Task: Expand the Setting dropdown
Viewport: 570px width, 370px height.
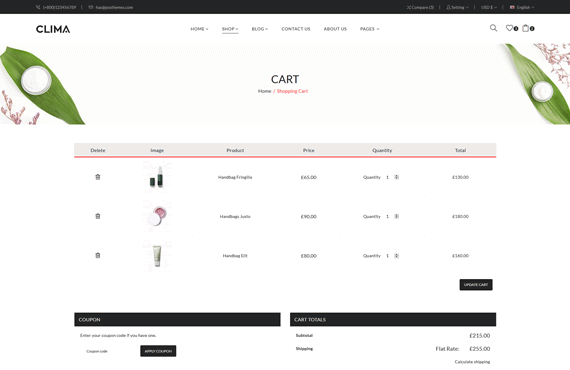Action: pos(457,7)
